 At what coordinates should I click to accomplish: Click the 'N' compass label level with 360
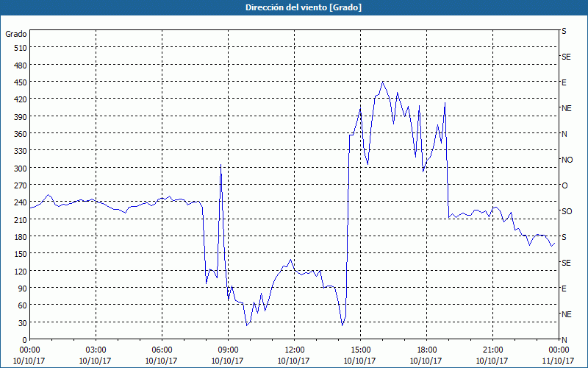click(x=564, y=134)
